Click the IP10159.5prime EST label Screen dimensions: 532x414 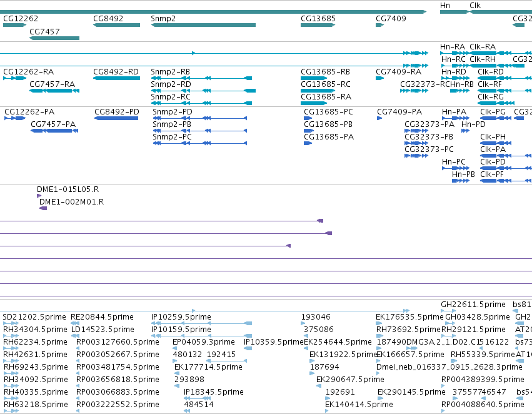tap(181, 330)
